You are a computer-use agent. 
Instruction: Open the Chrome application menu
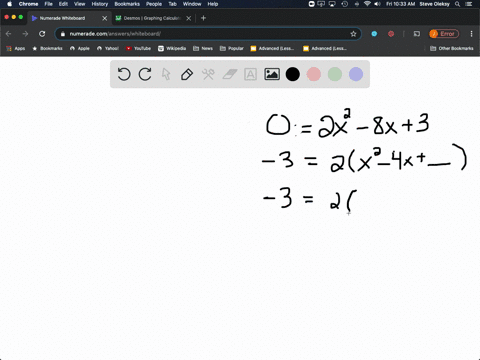click(x=28, y=4)
